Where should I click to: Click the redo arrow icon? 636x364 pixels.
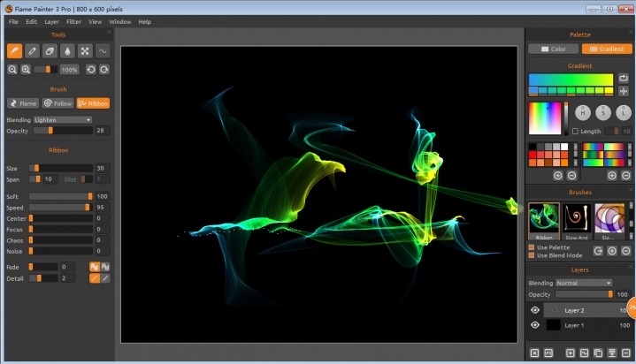click(104, 69)
